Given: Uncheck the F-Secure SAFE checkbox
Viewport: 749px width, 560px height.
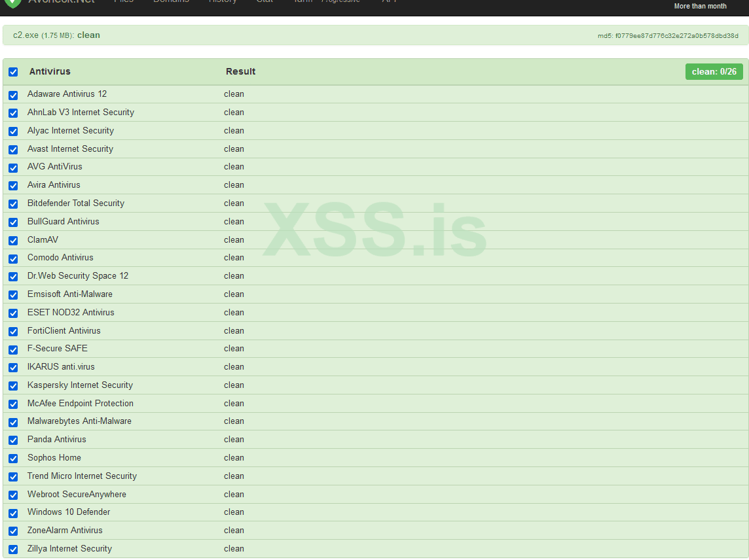Looking at the screenshot, I should (x=13, y=350).
